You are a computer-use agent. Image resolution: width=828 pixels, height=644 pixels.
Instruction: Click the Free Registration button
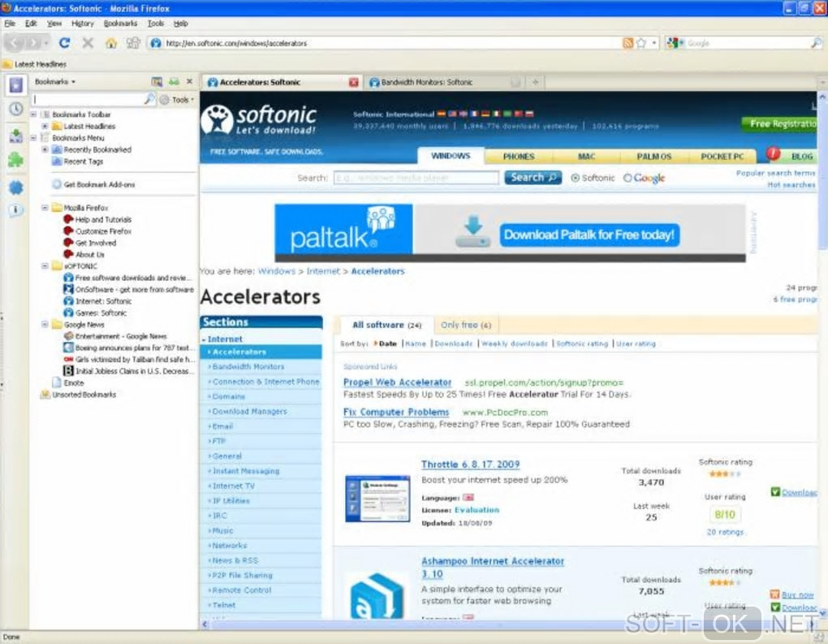[779, 123]
